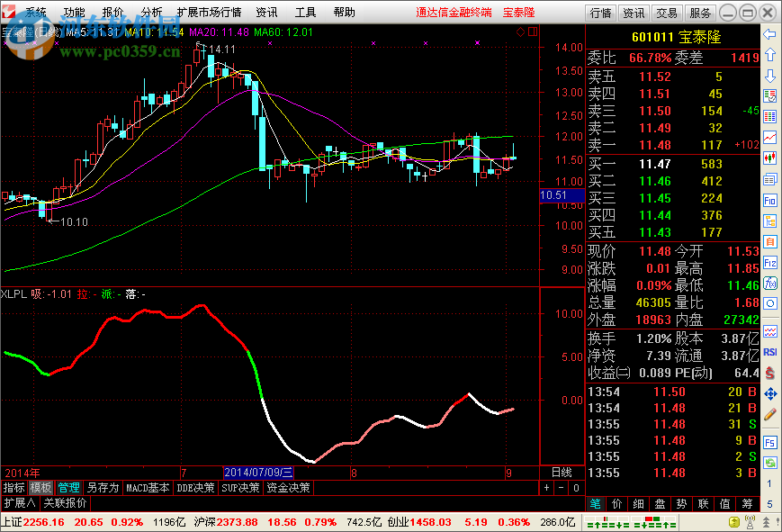Select the RSI indicator icon
The width and height of the screenshot is (782, 532).
[769, 352]
